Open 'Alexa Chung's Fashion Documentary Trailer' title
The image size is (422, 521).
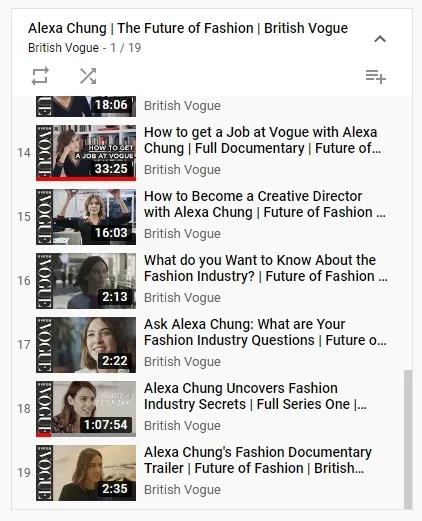(x=258, y=460)
